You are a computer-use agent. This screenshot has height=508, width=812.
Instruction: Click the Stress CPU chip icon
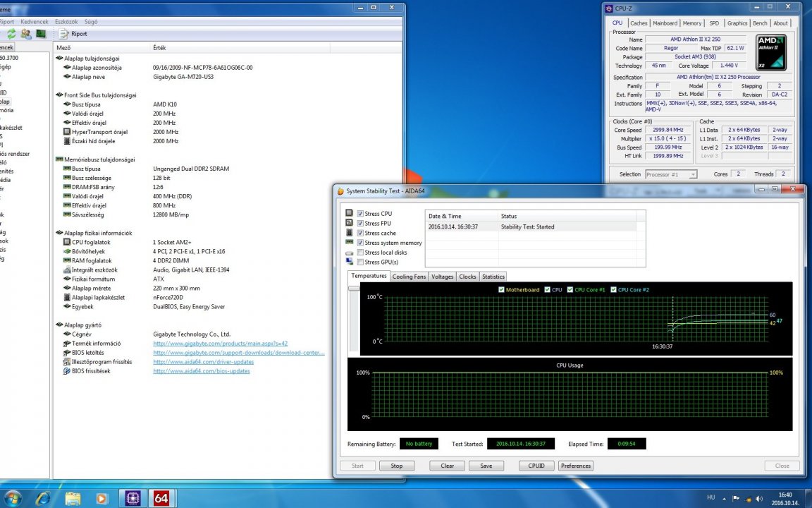(350, 213)
